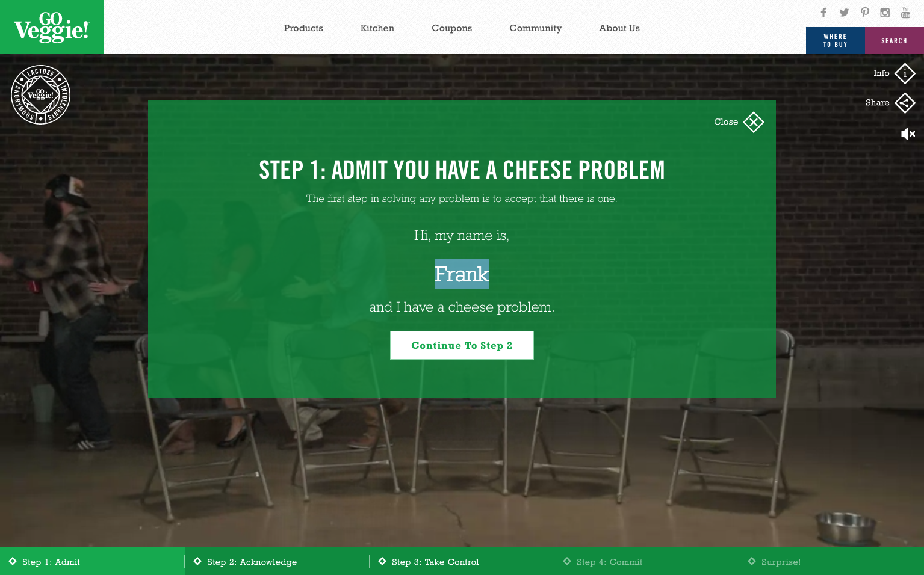Open the YouTube social icon
Image resolution: width=924 pixels, height=575 pixels.
[905, 13]
